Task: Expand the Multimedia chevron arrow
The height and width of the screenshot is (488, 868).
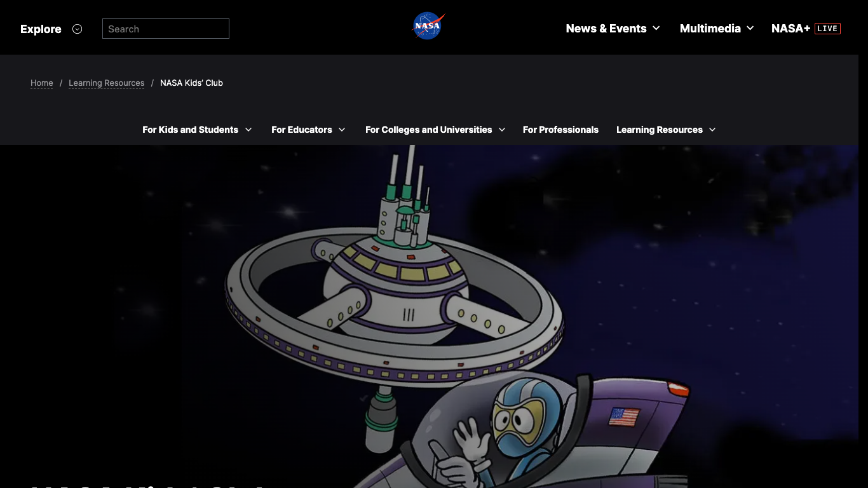Action: click(750, 29)
